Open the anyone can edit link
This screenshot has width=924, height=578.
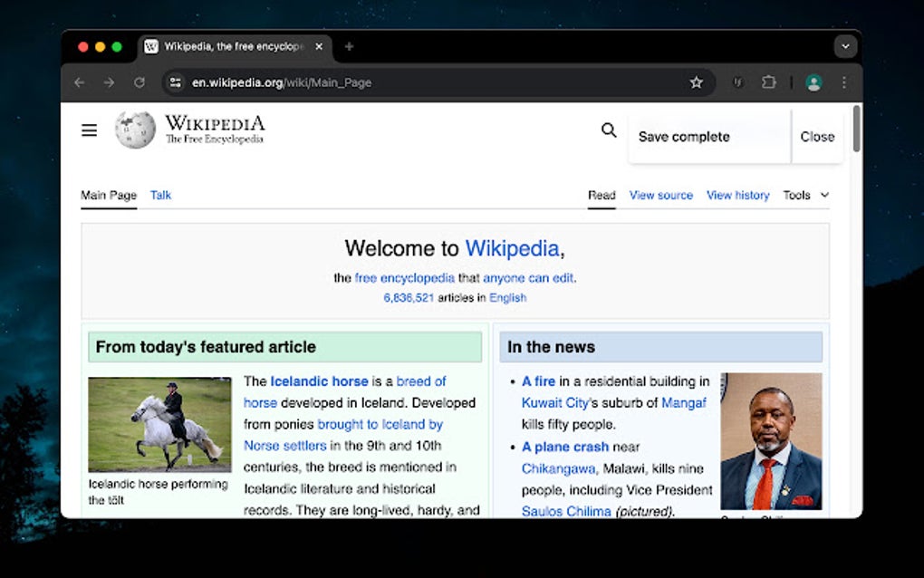(x=529, y=277)
